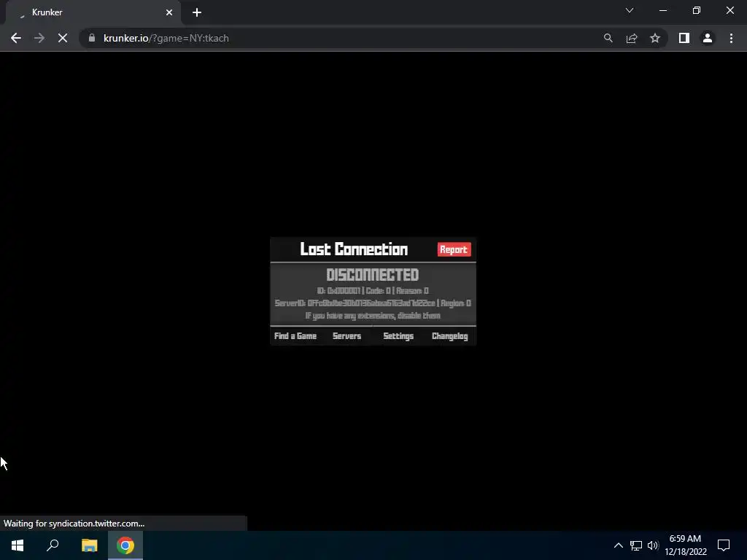The width and height of the screenshot is (747, 560).
Task: Click Chrome icon in taskbar
Action: point(125,545)
